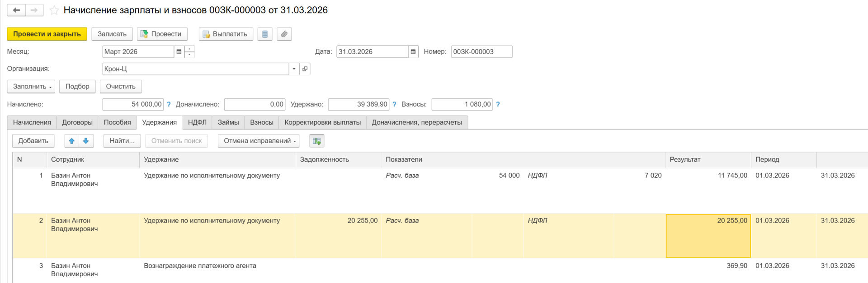868x283 pixels.
Task: Show help for Взносы amount question mark
Action: click(x=498, y=104)
